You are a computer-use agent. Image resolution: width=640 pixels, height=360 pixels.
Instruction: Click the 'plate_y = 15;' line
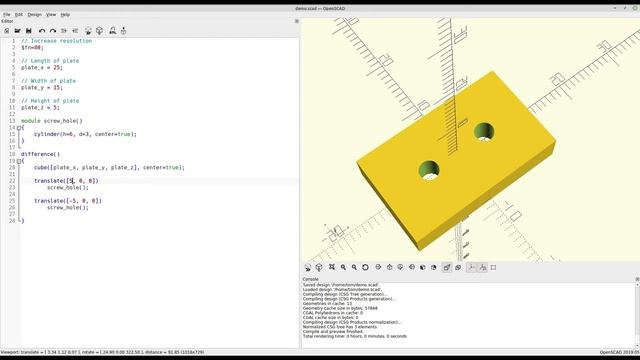[x=42, y=88]
